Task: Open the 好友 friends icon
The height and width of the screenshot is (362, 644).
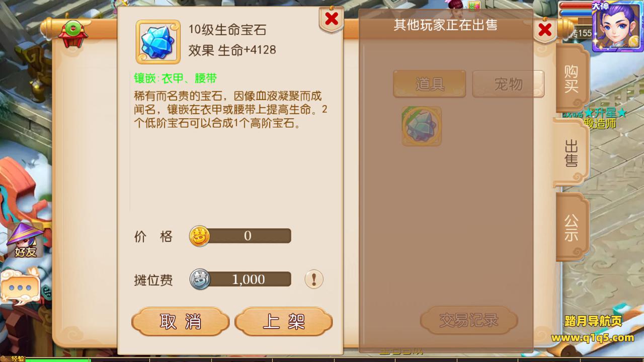Action: click(x=25, y=240)
